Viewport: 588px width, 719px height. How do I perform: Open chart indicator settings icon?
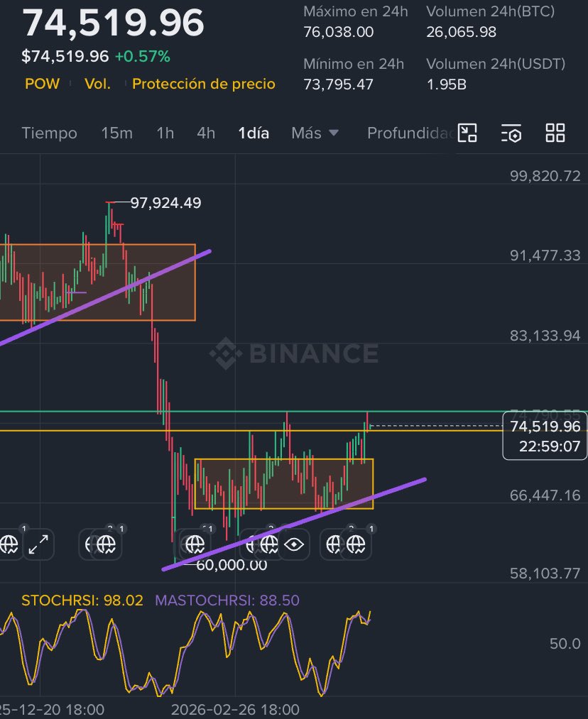(511, 133)
